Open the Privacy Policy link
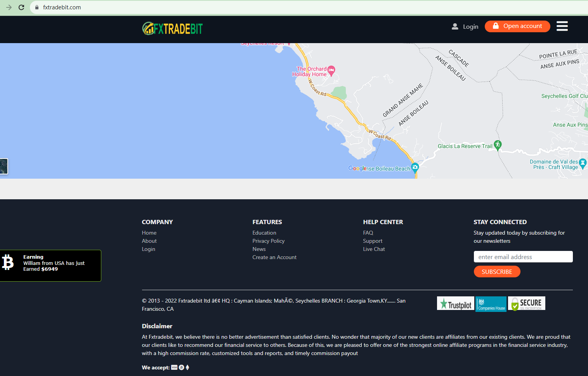 click(x=269, y=241)
